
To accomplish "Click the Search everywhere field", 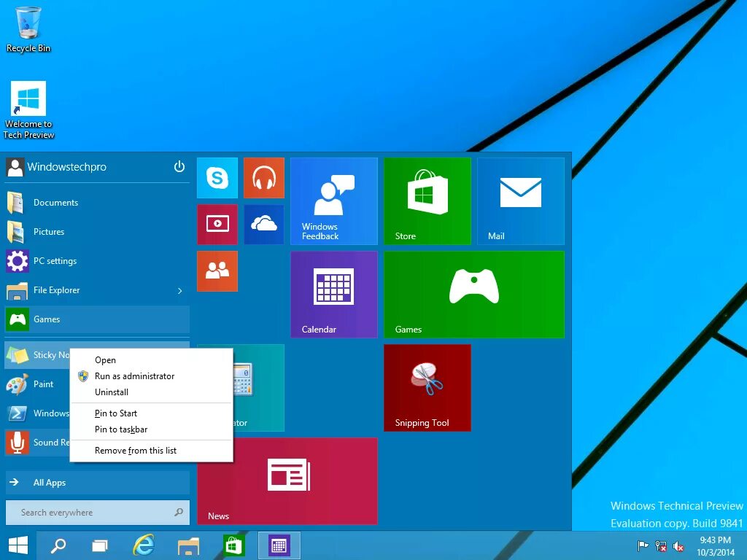I will (97, 513).
